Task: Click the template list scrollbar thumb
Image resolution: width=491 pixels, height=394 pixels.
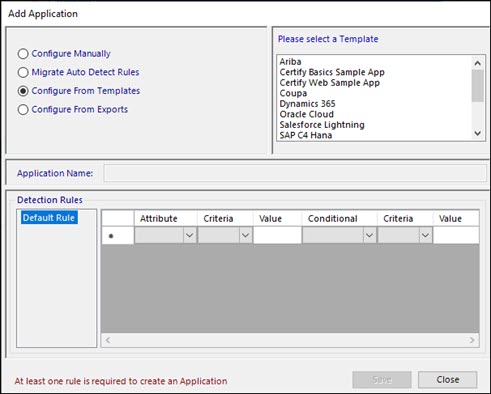Action: [478, 86]
